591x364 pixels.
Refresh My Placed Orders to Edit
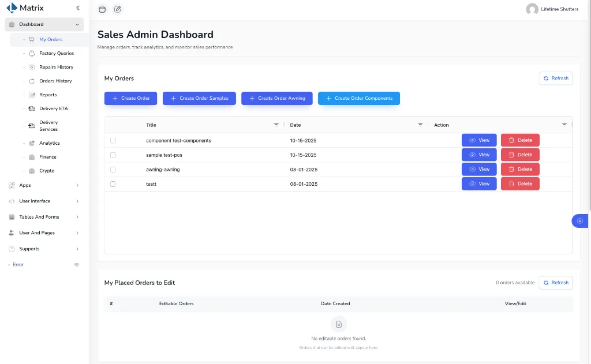(x=556, y=283)
